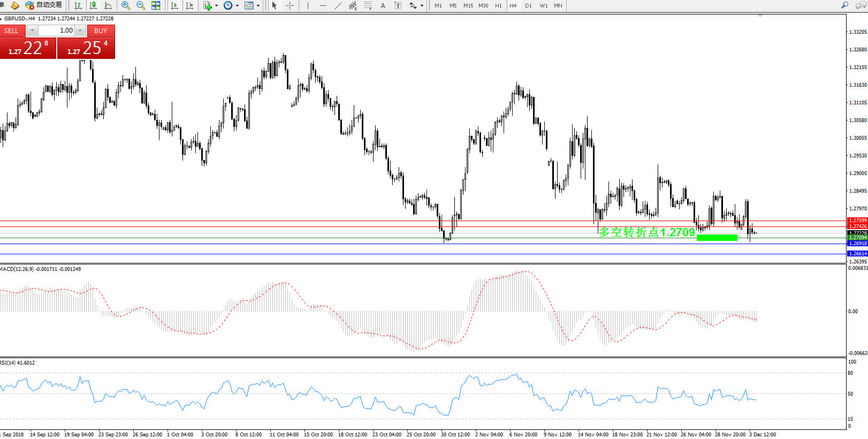Open search with the magnifier icon
This screenshot has width=868, height=439.
coord(845,5)
